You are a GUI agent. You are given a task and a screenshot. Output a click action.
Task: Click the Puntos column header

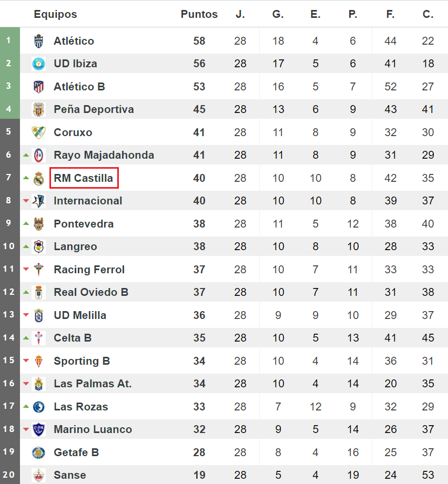[x=199, y=14]
